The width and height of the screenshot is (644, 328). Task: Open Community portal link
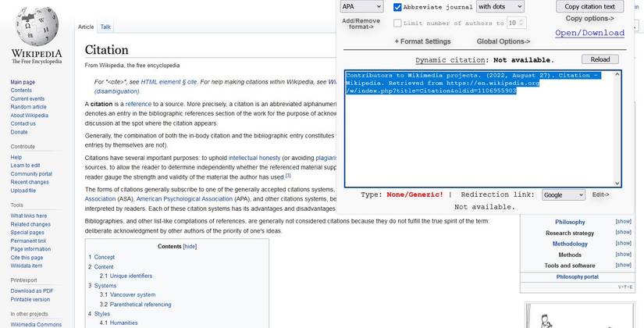point(31,174)
